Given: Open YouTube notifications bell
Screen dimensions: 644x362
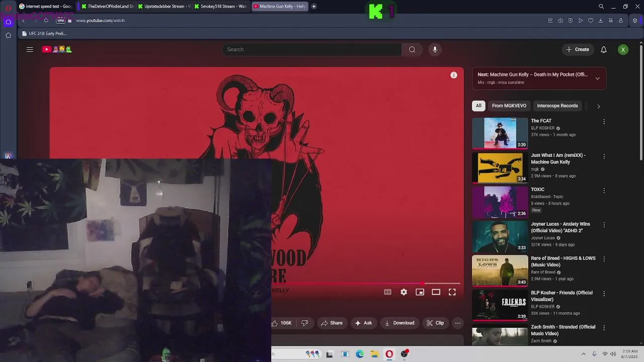Looking at the screenshot, I should (604, 49).
